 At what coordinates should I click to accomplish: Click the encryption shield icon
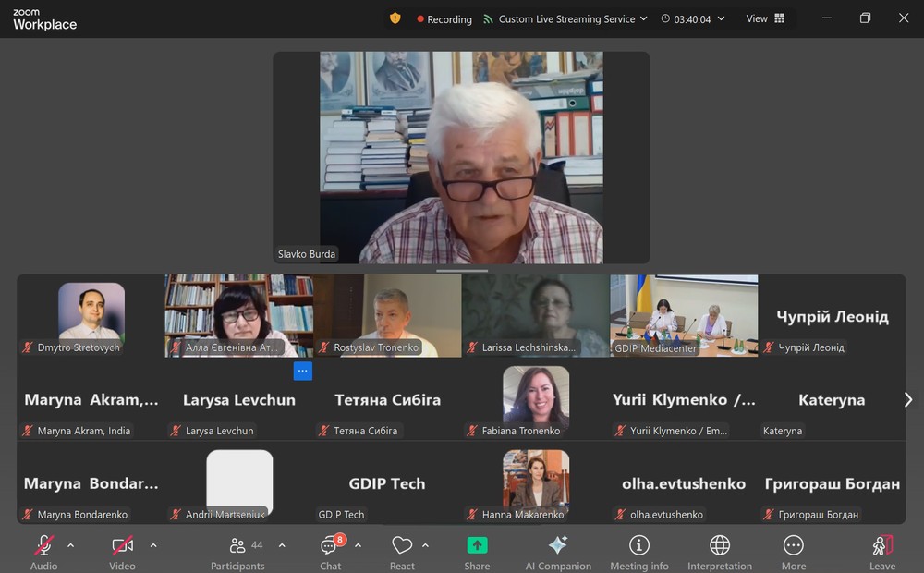point(395,18)
